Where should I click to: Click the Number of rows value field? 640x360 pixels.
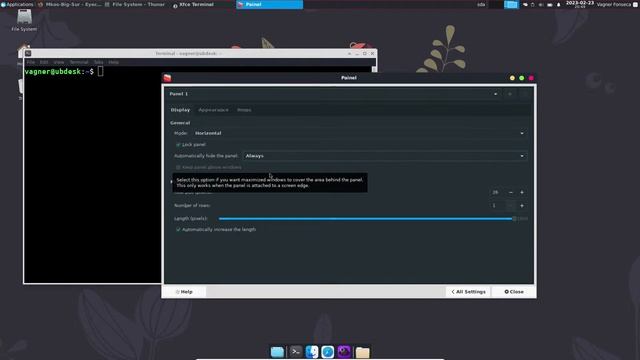click(x=497, y=206)
